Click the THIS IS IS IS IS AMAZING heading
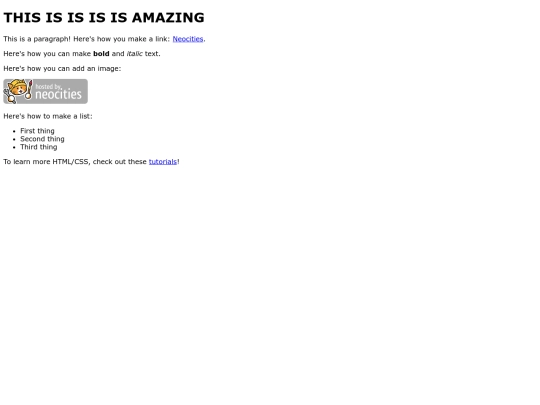 coord(104,18)
